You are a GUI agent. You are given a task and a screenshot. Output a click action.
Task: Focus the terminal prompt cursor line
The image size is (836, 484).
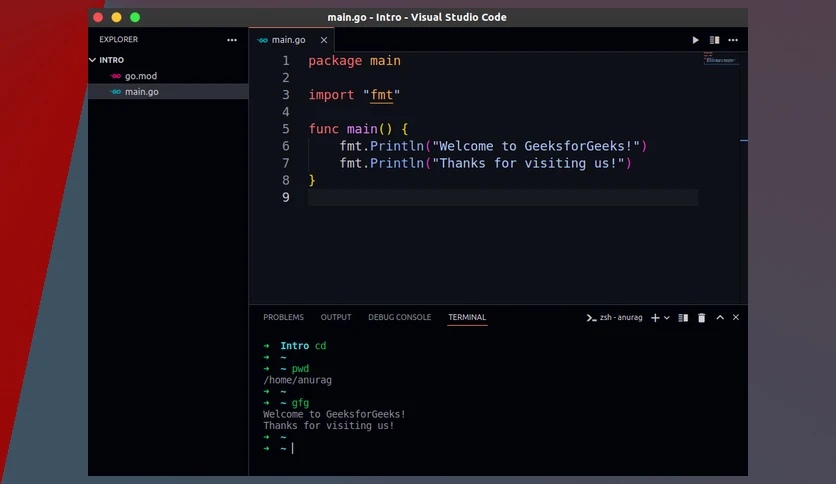click(x=278, y=448)
